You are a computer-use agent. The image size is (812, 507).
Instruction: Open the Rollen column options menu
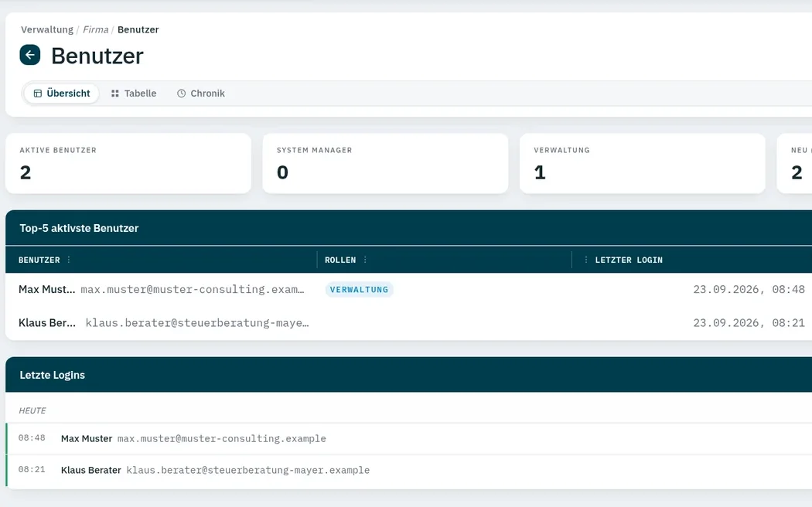(x=365, y=260)
